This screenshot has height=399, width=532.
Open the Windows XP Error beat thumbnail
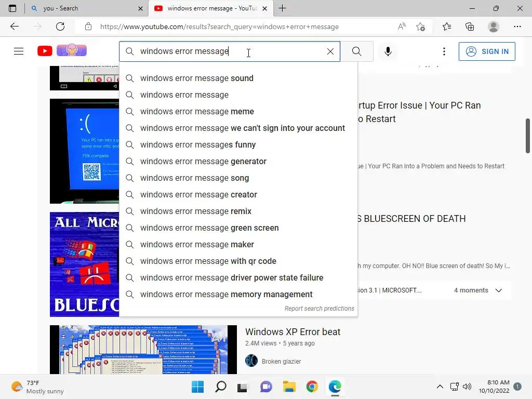click(143, 350)
